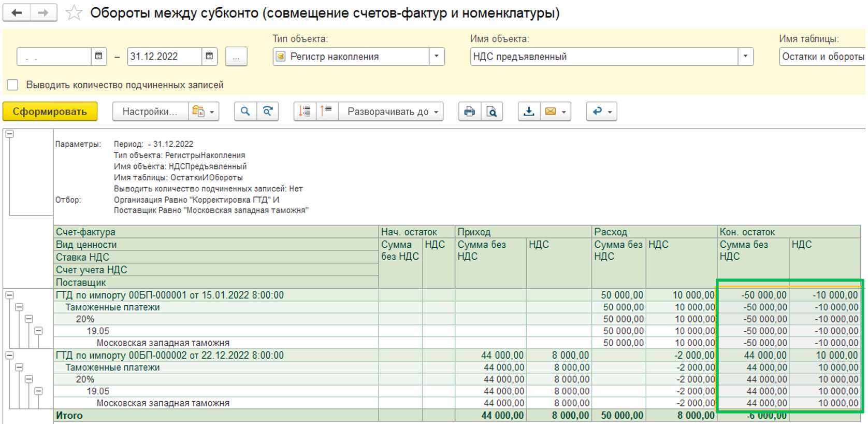Screen dimensions: 868x424
Task: Select row ГТД по импорту 00БП-000001 от 15.01.2022
Action: 216,295
